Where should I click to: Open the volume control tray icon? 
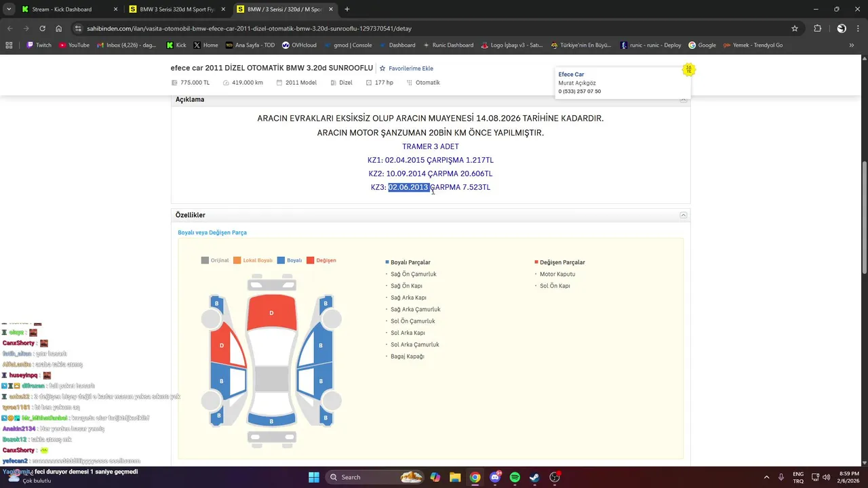coord(827,477)
